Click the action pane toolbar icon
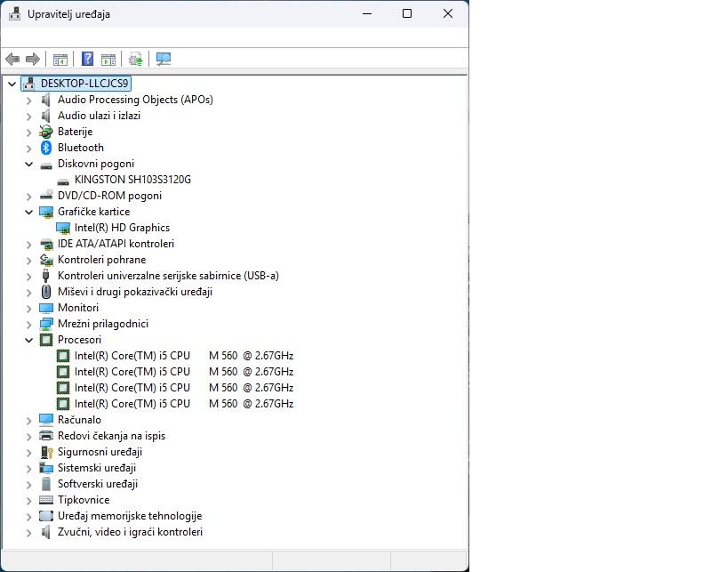 click(108, 60)
